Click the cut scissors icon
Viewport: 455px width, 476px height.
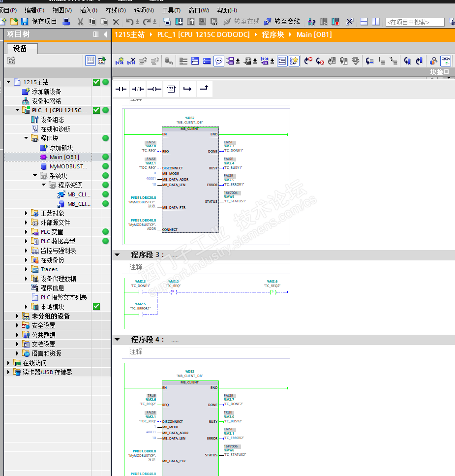(80, 22)
